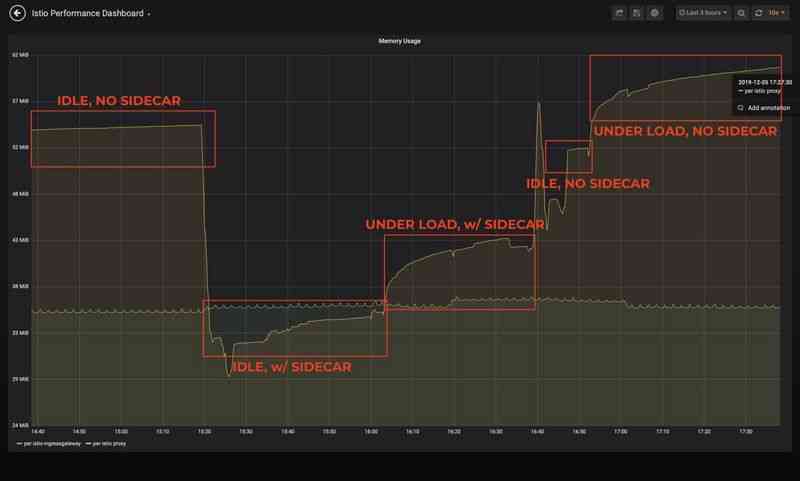Viewport: 800px width, 481px height.
Task: Click the save dashboard icon
Action: tap(637, 13)
